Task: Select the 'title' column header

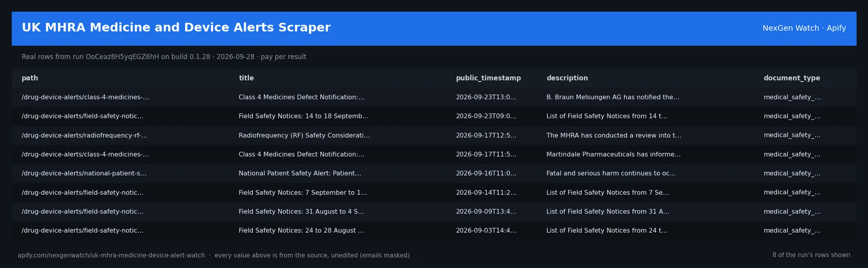Action: click(246, 78)
